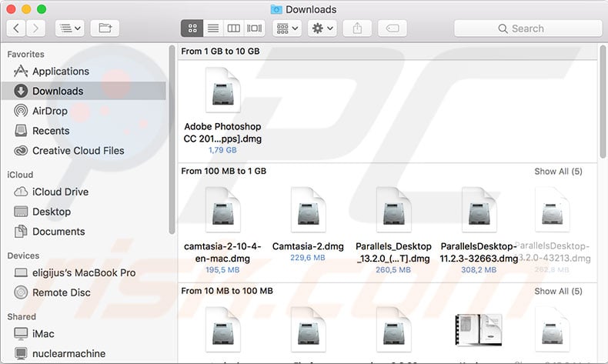Open Recents in the sidebar
608x364 pixels.
click(x=84, y=131)
